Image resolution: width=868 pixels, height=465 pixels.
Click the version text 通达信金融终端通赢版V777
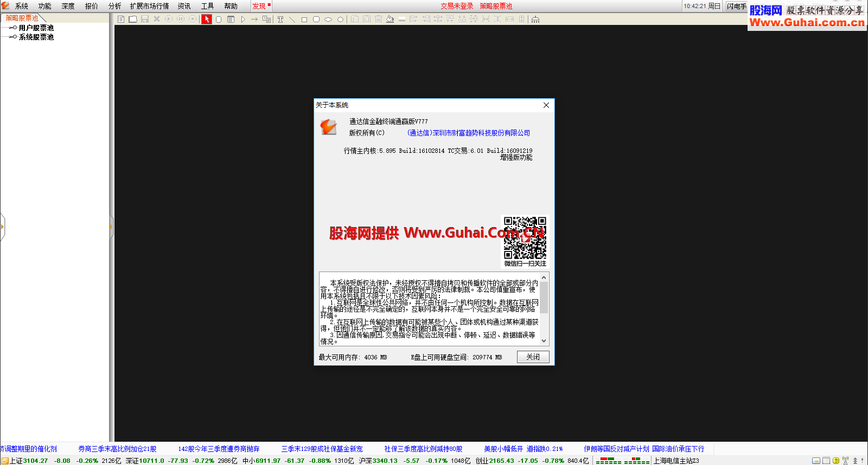pyautogui.click(x=388, y=121)
